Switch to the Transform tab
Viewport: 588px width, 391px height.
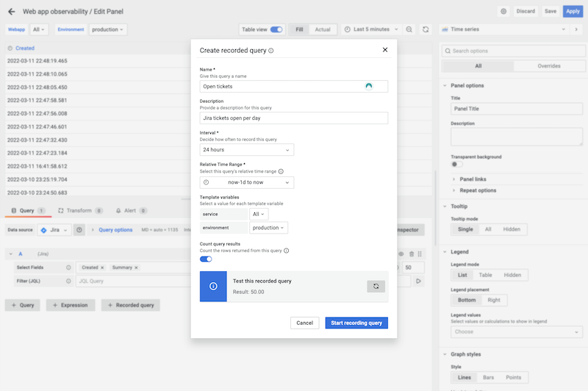coord(79,210)
